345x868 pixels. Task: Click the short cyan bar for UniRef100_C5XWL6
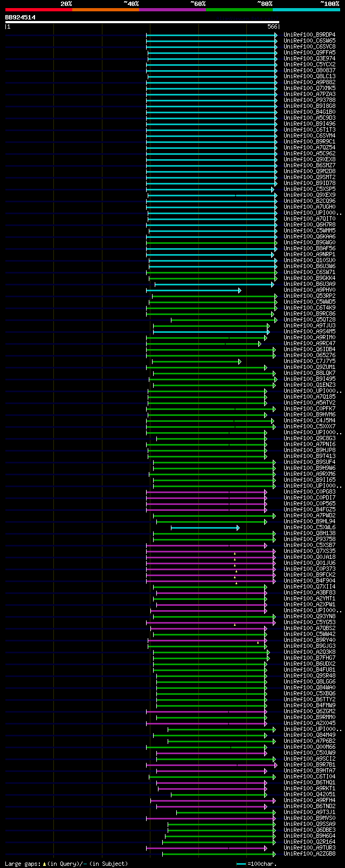pos(205,528)
